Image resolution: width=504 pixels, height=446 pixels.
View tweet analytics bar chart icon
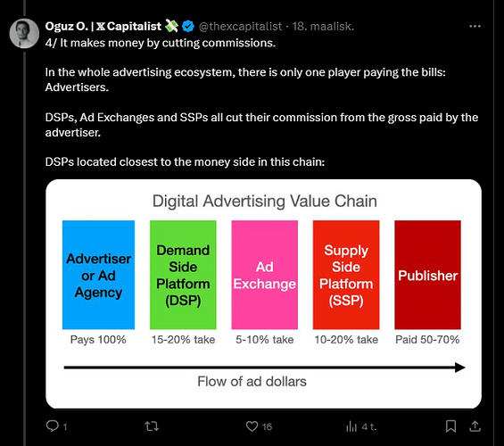(x=351, y=426)
